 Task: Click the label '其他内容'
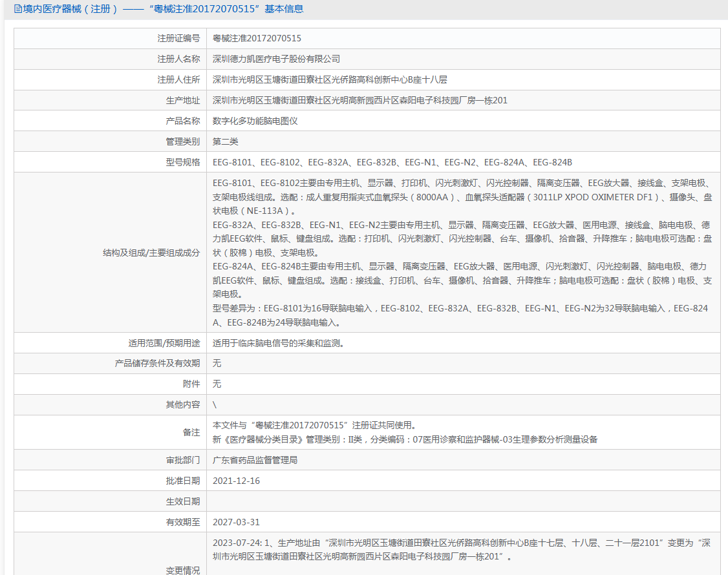pyautogui.click(x=183, y=404)
